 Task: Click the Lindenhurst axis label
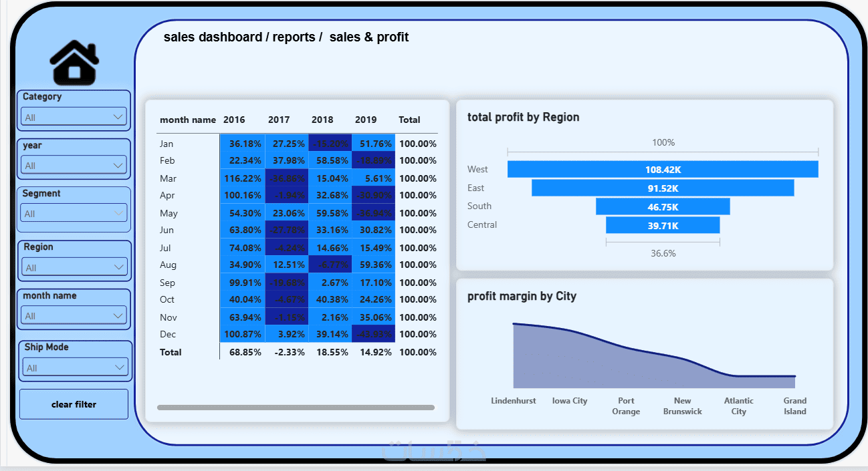514,401
